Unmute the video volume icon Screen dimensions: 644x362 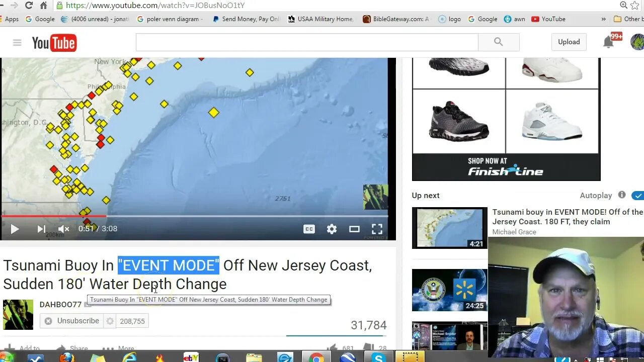click(x=63, y=229)
